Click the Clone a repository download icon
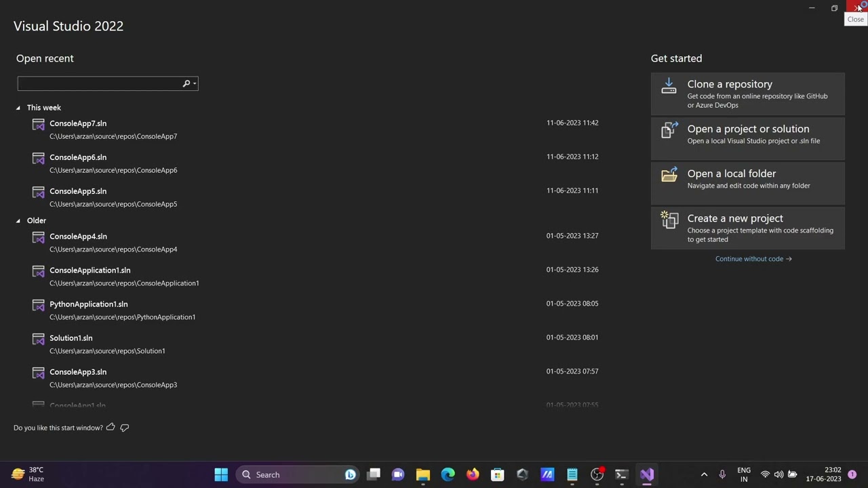Screen dimensions: 868x488 coord(669,85)
